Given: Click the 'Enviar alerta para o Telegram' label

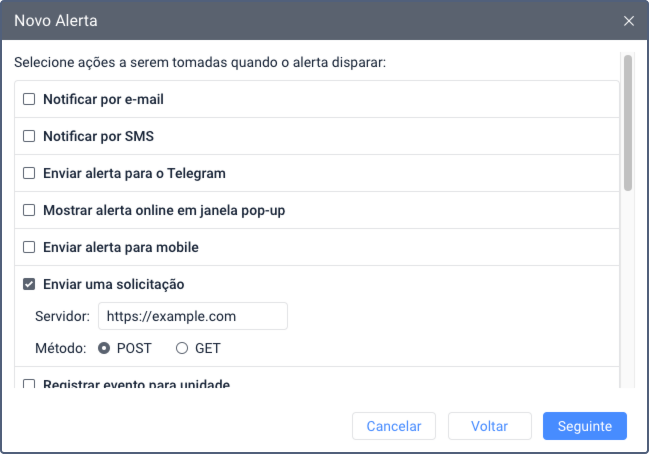Looking at the screenshot, I should pos(134,173).
